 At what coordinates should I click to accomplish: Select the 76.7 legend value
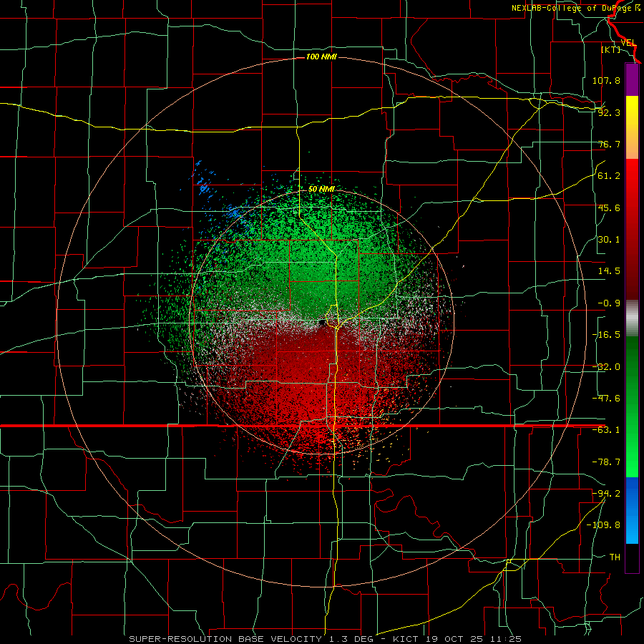(x=609, y=144)
